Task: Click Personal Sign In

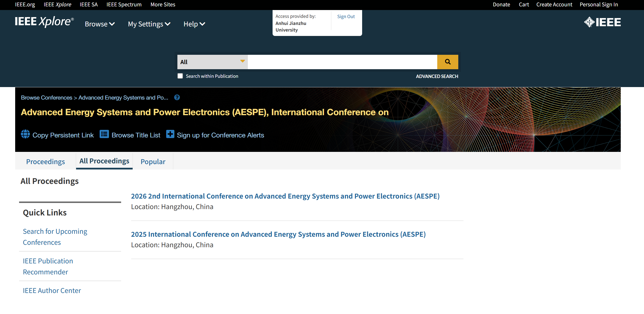Action: coord(599,4)
